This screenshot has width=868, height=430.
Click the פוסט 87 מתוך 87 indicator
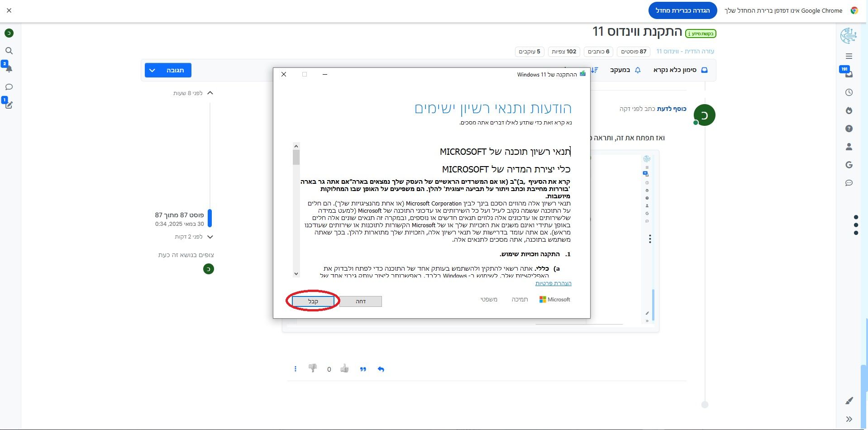(179, 215)
